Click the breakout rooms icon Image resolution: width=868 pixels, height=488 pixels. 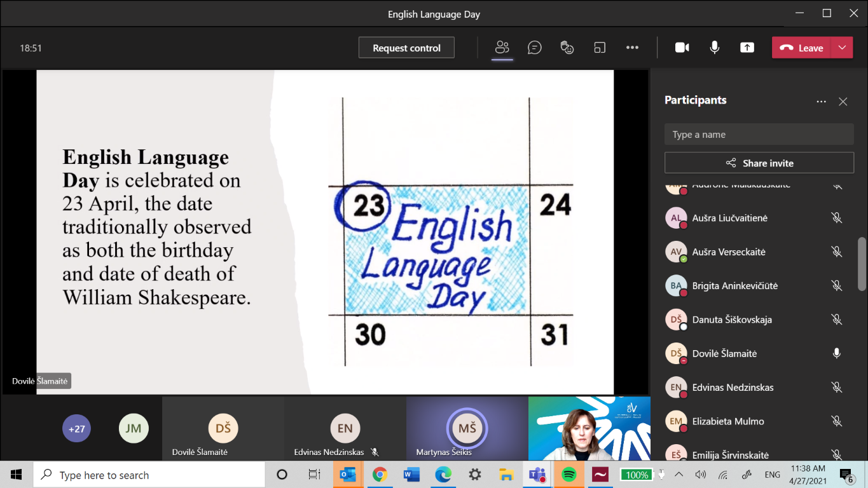pos(600,48)
